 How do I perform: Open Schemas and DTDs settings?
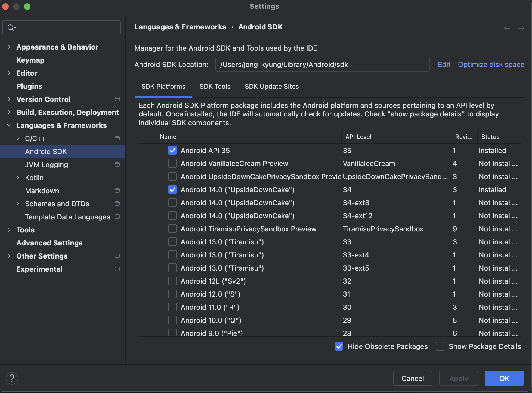[57, 203]
